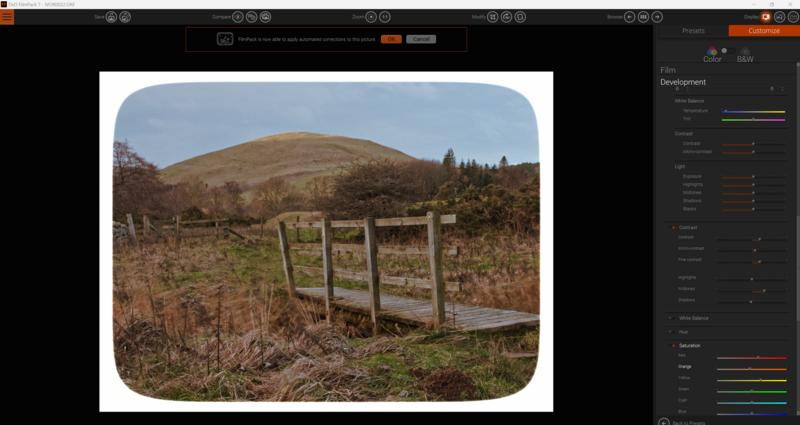Click the first Save icon
800x425 pixels.
pyautogui.click(x=111, y=17)
